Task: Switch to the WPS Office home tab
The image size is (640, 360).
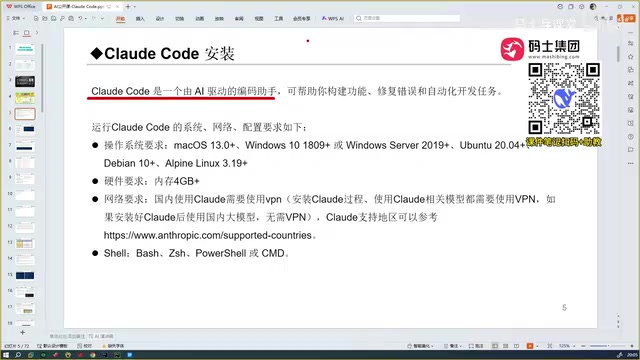Action: (21, 7)
